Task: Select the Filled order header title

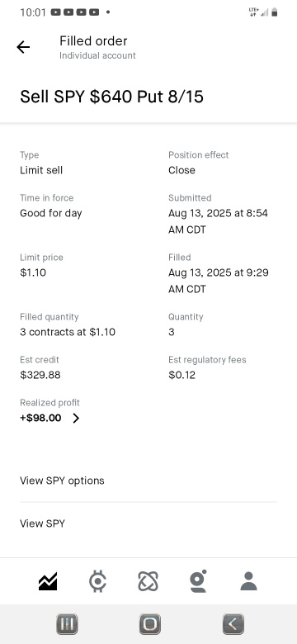Action: (x=93, y=40)
